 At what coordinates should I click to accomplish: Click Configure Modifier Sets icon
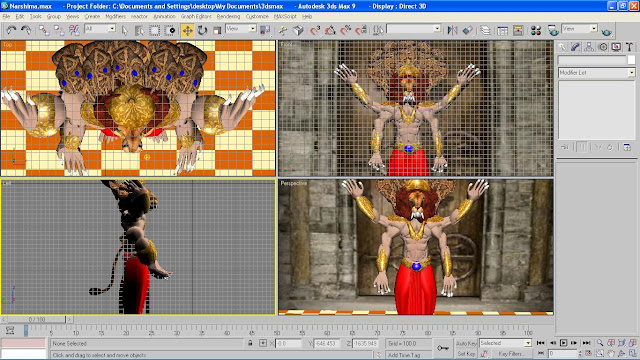point(627,147)
